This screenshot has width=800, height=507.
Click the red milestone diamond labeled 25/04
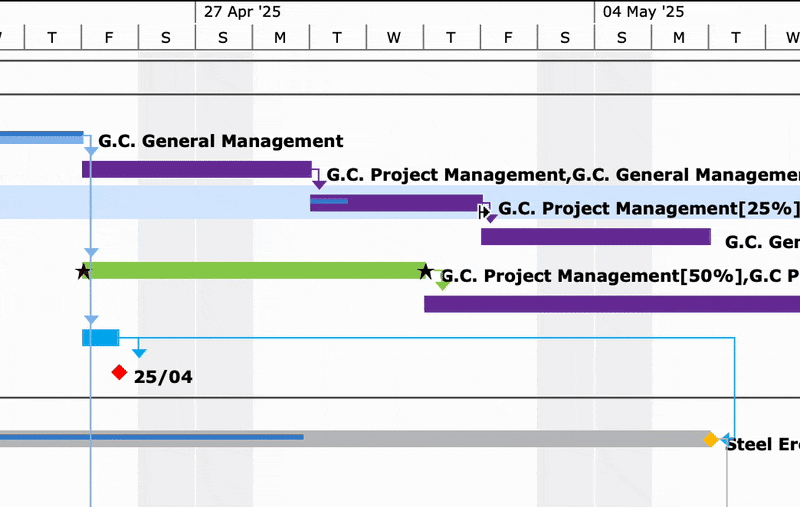(x=119, y=372)
